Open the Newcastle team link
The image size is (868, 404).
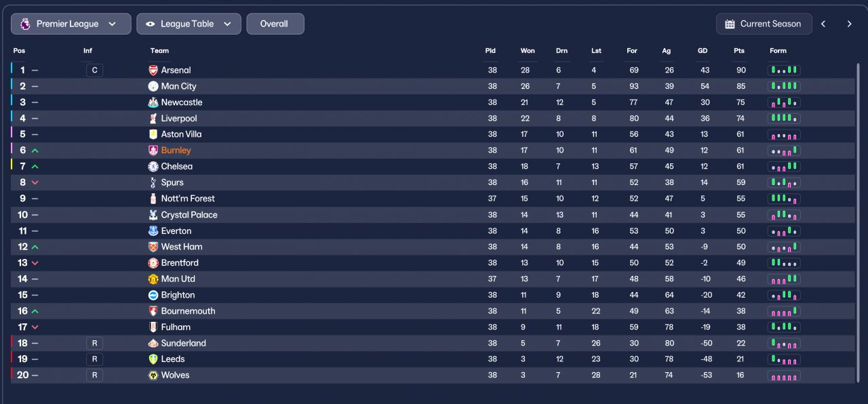tap(182, 102)
